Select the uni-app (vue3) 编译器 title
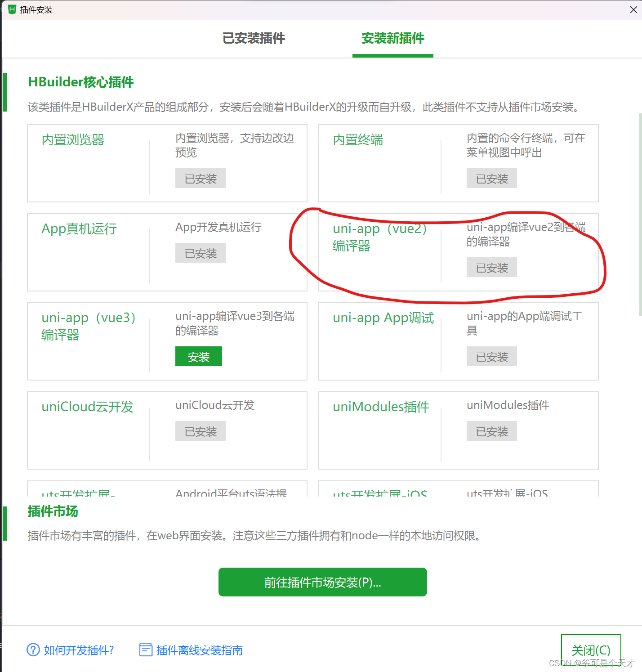The height and width of the screenshot is (672, 642). tap(89, 326)
